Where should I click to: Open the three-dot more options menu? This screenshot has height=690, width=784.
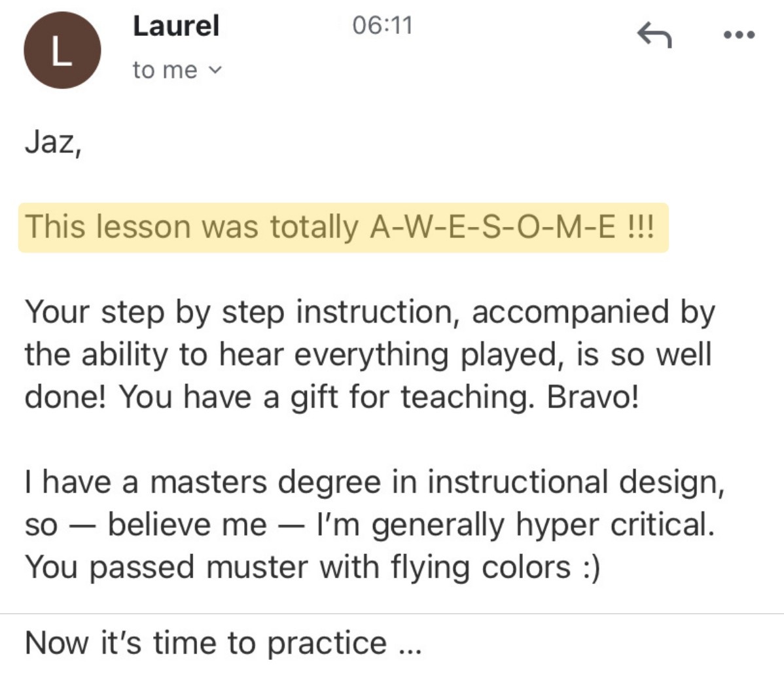coord(739,35)
